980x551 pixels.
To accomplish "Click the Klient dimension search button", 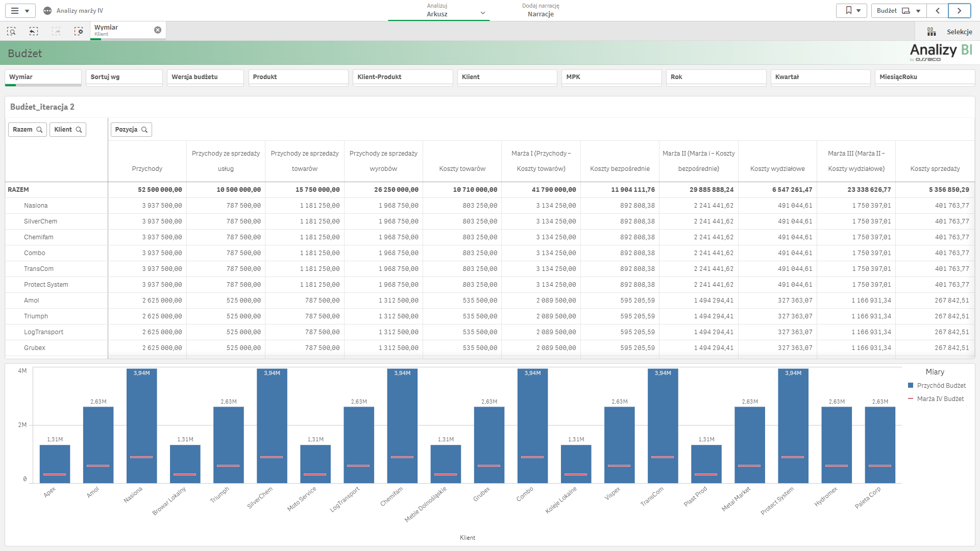I will coord(79,130).
